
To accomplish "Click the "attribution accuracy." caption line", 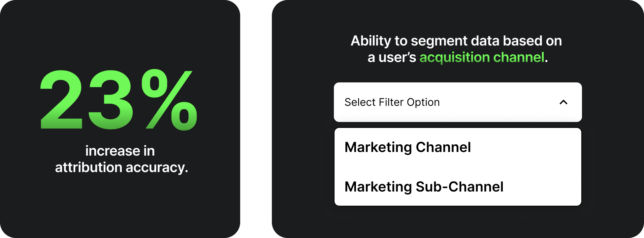I will (x=121, y=167).
